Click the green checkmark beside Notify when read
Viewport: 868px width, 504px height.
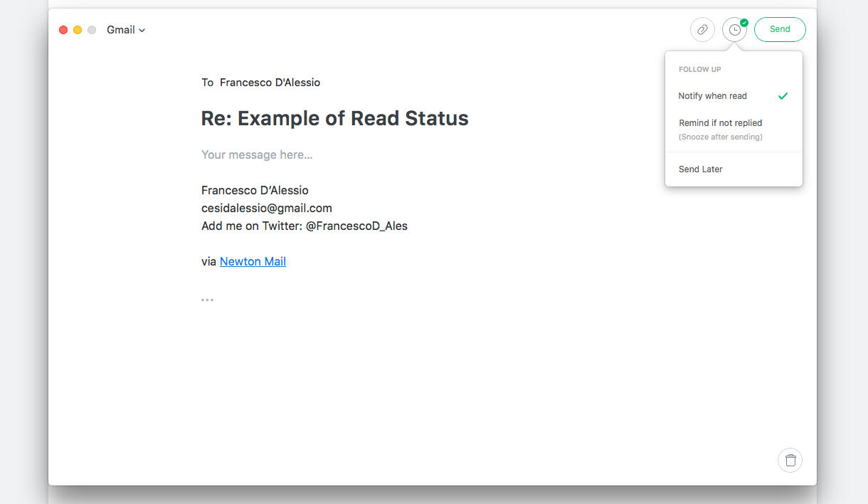click(x=783, y=96)
